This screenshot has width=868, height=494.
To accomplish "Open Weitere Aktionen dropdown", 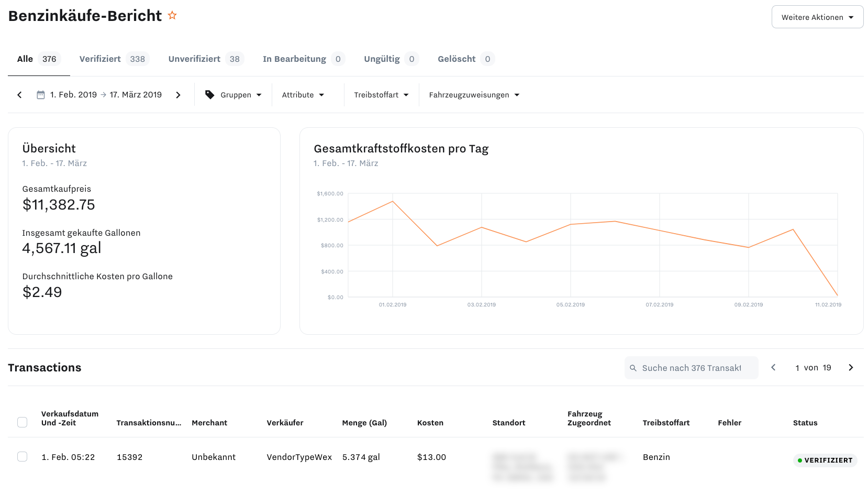I will pos(817,17).
